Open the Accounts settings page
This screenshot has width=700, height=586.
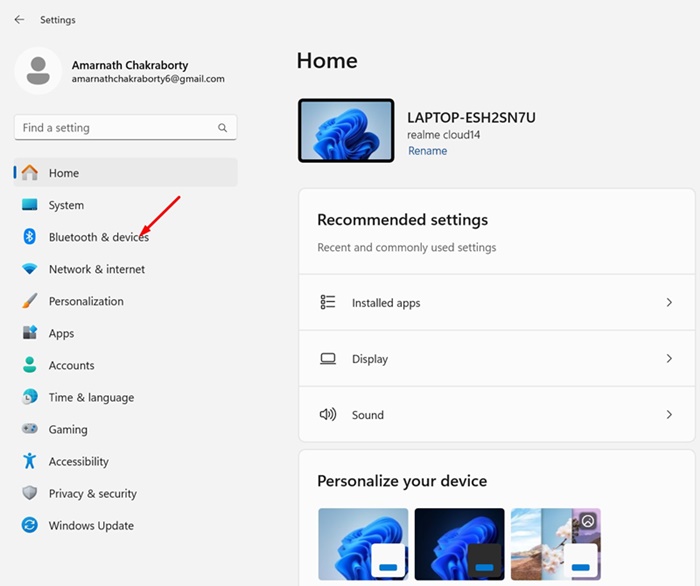[71, 365]
